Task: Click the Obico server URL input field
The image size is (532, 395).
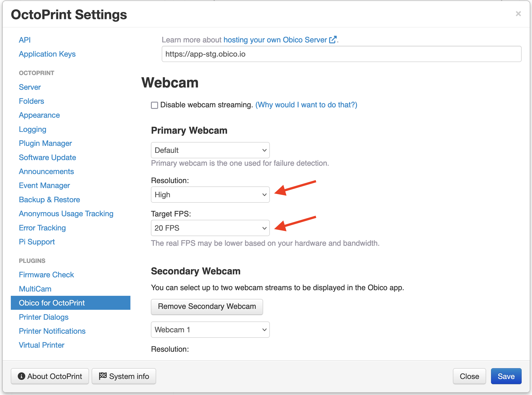Action: point(341,54)
